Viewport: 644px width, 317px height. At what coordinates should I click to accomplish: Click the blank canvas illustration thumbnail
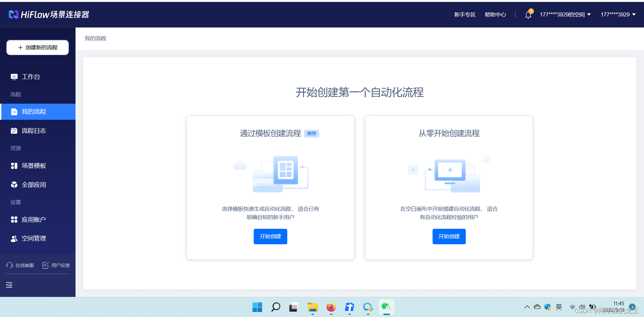[449, 174]
